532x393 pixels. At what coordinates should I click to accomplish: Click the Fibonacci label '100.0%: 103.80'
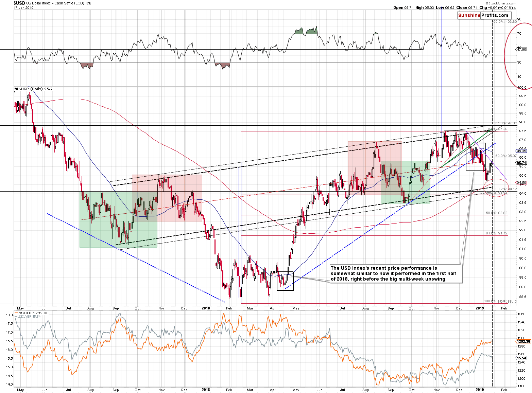[x=504, y=22]
